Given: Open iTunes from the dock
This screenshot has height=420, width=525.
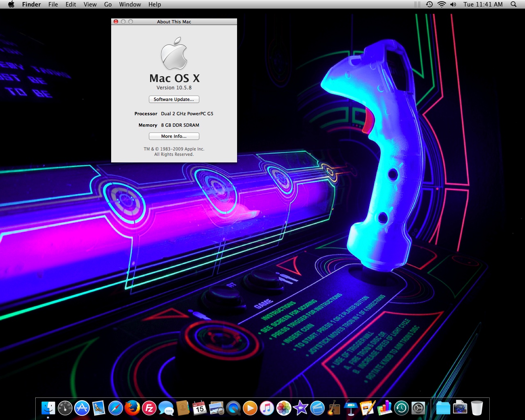Looking at the screenshot, I should point(267,408).
